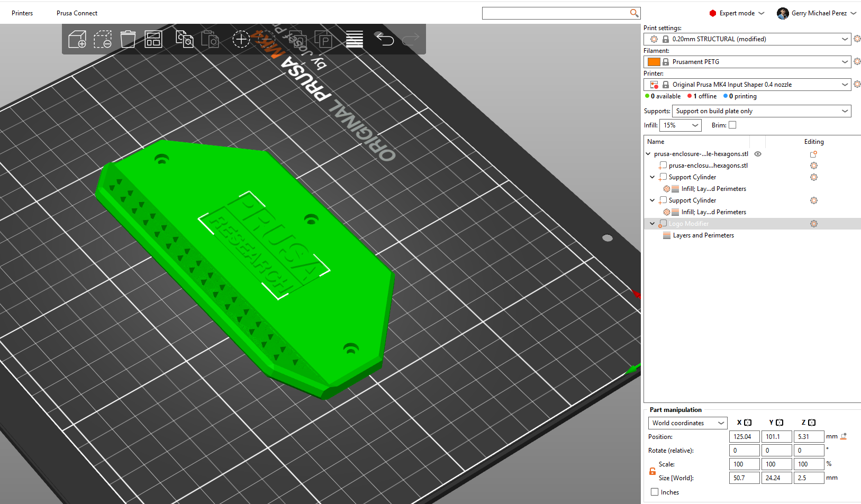Enable the Brim checkbox

tap(732, 125)
